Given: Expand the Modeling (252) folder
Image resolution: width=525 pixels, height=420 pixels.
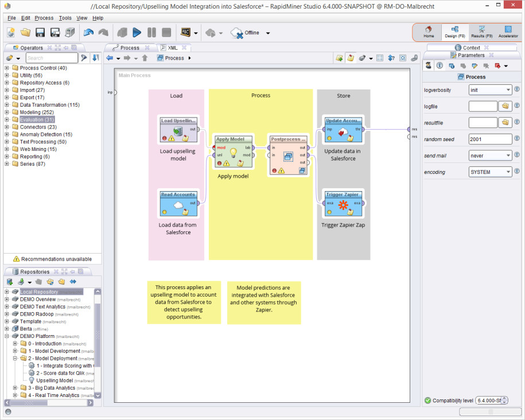Looking at the screenshot, I should tap(7, 112).
